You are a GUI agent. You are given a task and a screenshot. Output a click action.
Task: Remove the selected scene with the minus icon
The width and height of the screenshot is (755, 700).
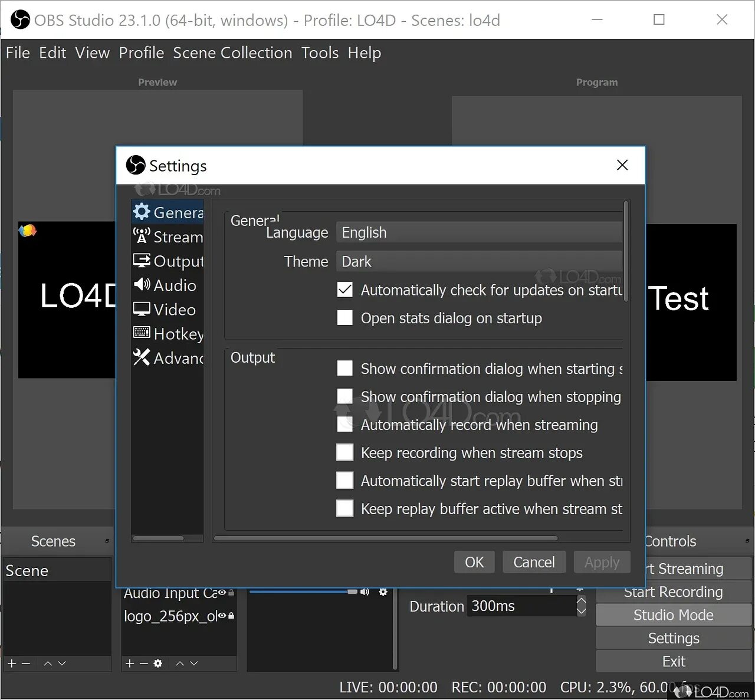tap(26, 663)
